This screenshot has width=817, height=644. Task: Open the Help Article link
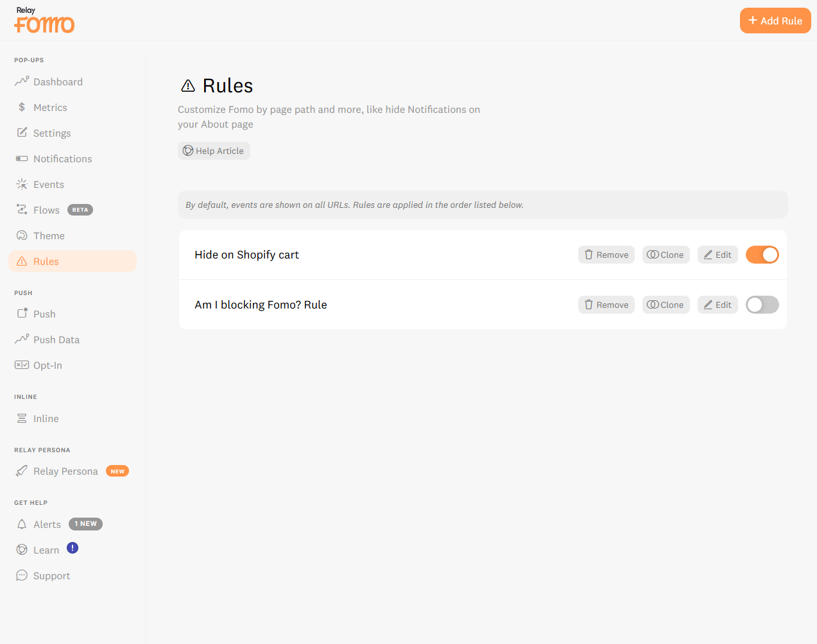[x=214, y=151]
